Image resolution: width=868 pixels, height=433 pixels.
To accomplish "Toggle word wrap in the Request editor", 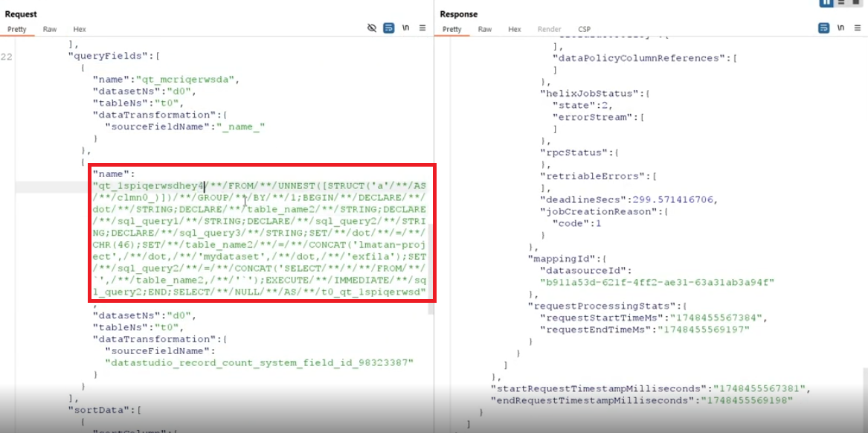I will pos(388,28).
